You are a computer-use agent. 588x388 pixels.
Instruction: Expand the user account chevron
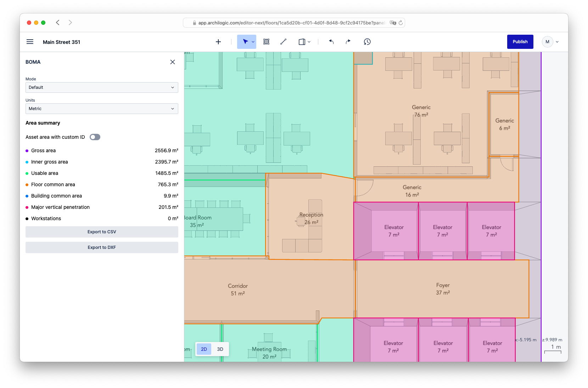point(557,42)
